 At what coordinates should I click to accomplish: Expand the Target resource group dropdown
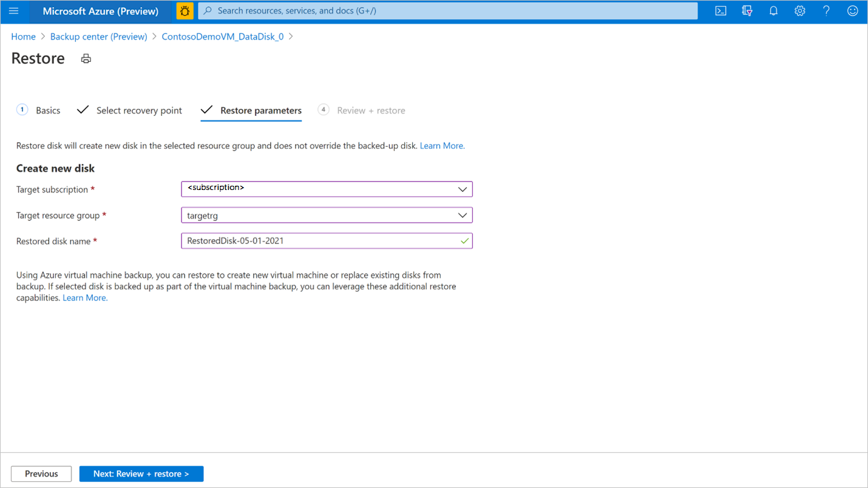(327, 215)
